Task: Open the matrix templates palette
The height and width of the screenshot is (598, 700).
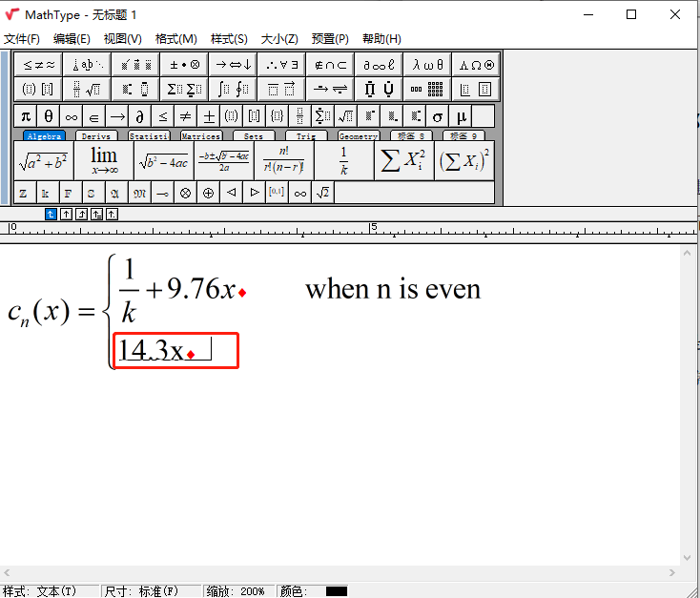Action: [x=427, y=89]
